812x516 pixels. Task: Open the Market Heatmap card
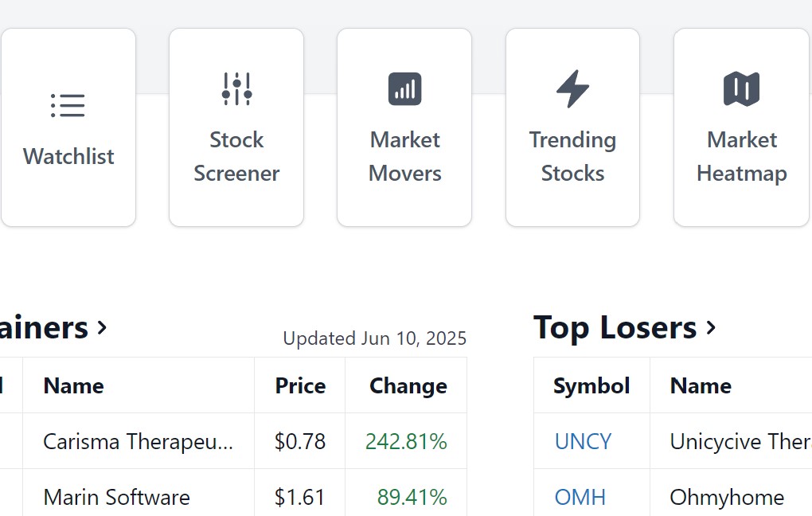[x=741, y=127]
